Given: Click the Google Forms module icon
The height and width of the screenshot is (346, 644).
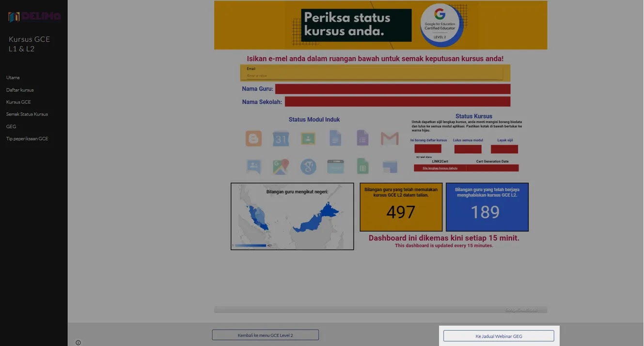Looking at the screenshot, I should 362,139.
